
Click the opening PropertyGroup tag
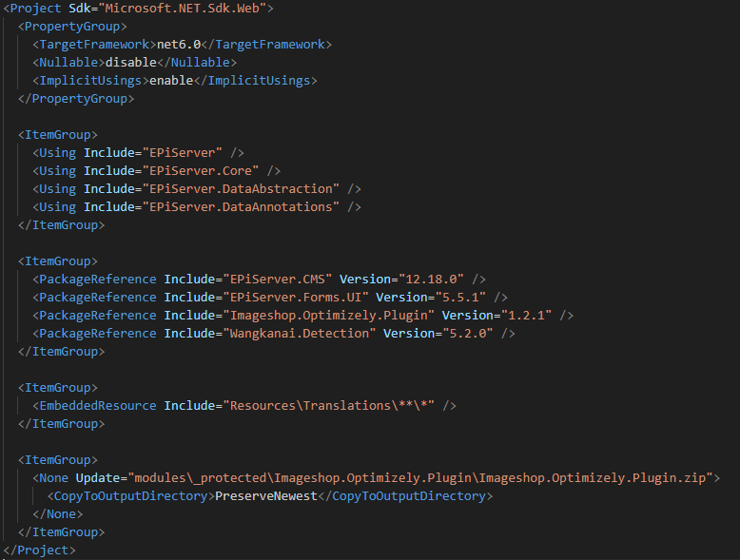tap(72, 27)
